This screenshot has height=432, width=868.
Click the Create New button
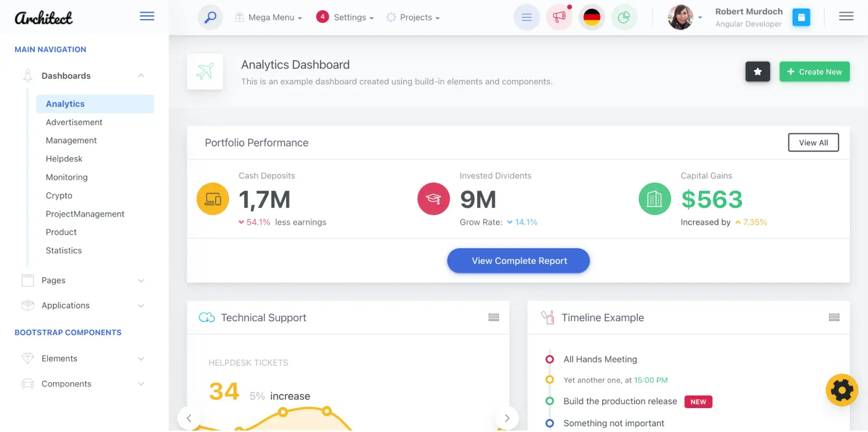tap(814, 72)
